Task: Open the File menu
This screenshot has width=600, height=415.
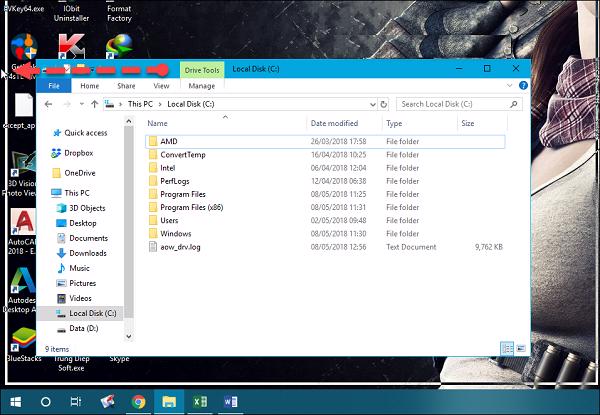Action: pyautogui.click(x=54, y=86)
